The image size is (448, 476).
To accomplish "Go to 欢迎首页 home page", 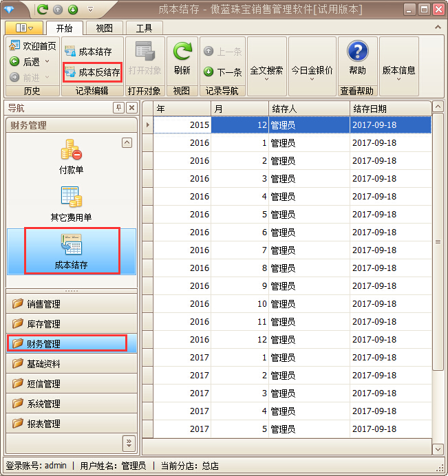I will (x=33, y=46).
